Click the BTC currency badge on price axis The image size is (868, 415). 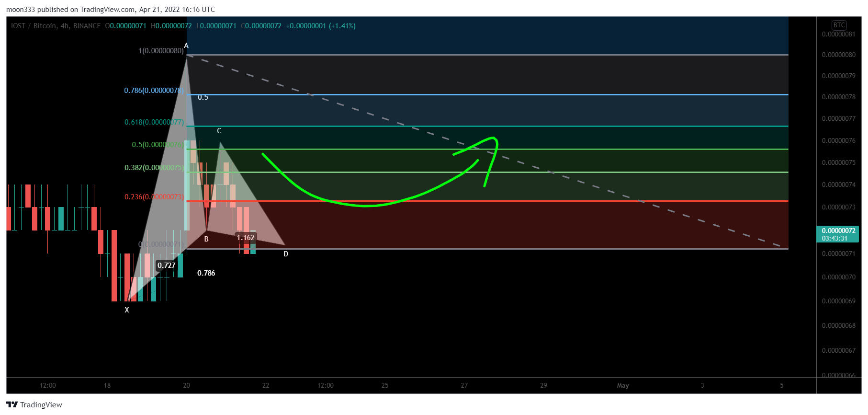click(x=839, y=25)
